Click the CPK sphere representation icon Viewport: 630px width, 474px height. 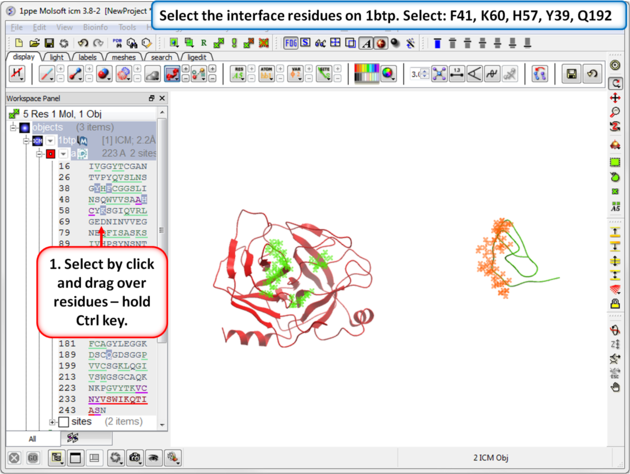tap(103, 74)
